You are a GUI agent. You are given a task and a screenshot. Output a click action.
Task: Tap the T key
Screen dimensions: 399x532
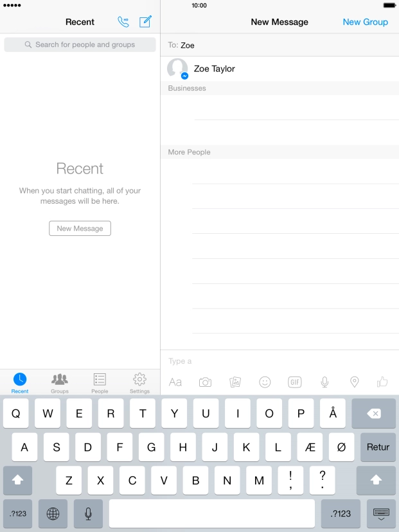click(143, 413)
